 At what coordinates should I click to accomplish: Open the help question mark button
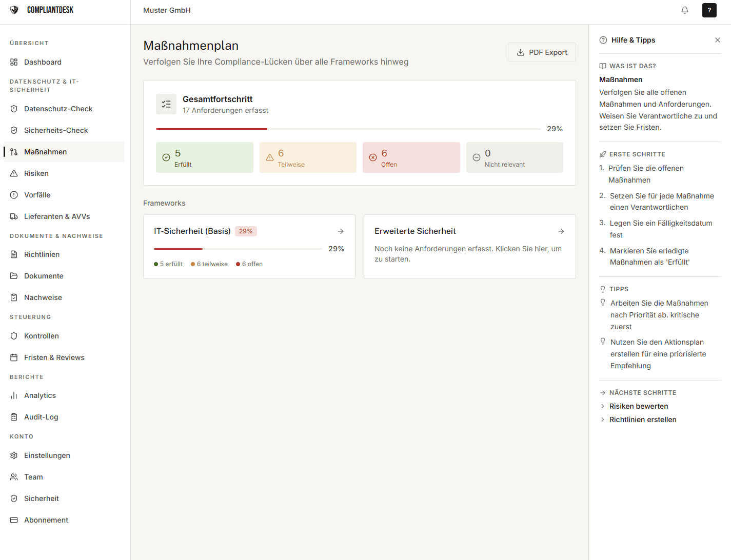coord(709,10)
